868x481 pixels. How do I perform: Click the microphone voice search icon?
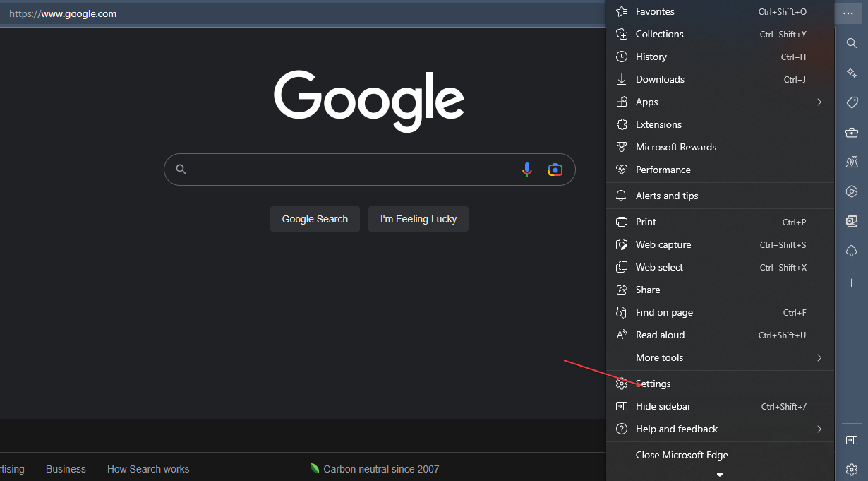(526, 170)
